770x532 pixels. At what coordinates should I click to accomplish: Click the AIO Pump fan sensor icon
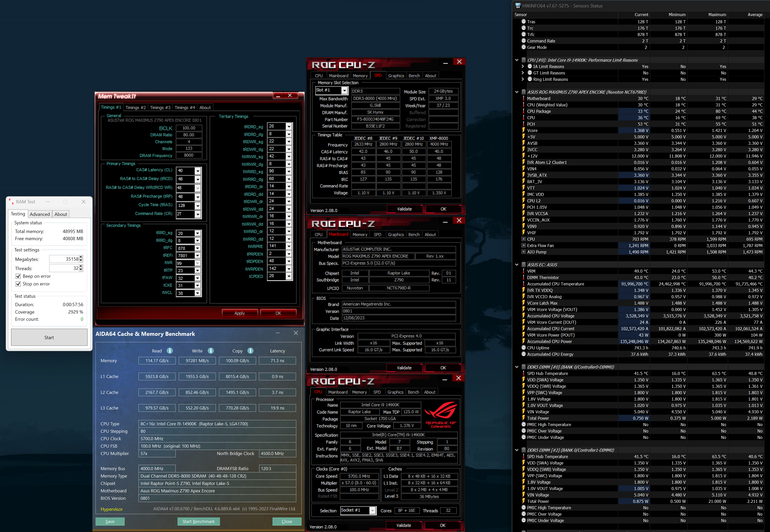pyautogui.click(x=523, y=252)
